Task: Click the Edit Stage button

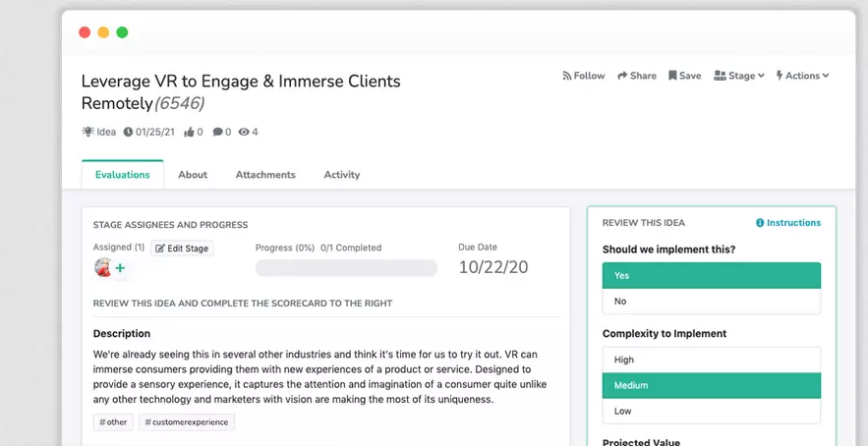Action: coord(182,249)
